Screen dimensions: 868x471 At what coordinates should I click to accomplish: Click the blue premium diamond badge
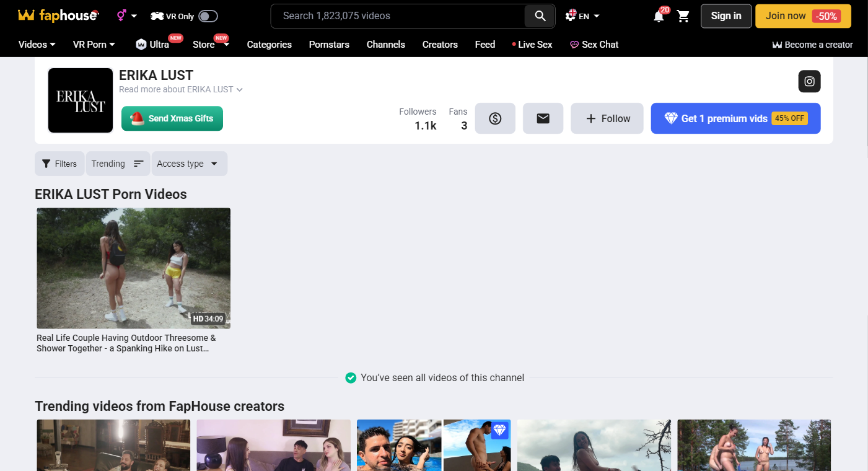pyautogui.click(x=499, y=430)
